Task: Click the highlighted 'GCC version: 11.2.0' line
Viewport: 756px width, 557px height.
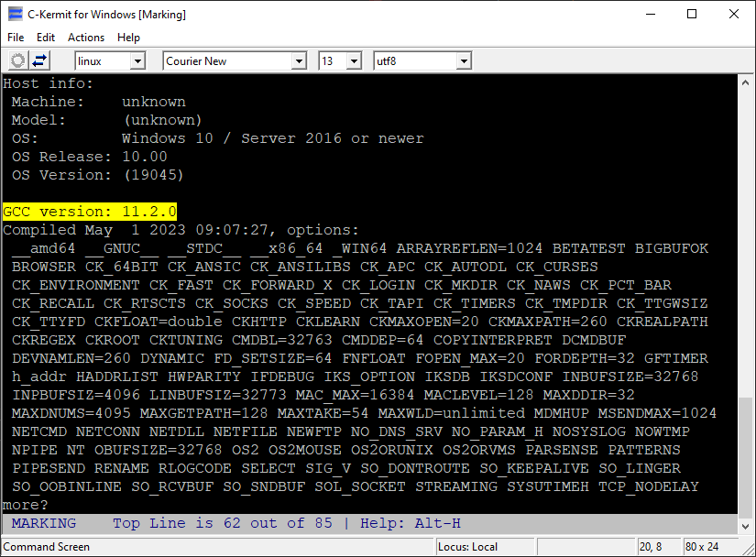Action: pyautogui.click(x=90, y=212)
